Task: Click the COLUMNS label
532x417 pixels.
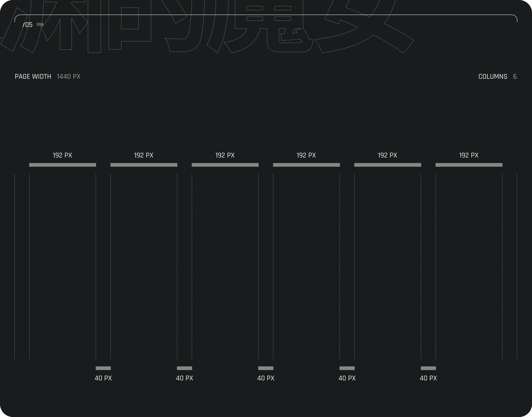Action: click(493, 77)
